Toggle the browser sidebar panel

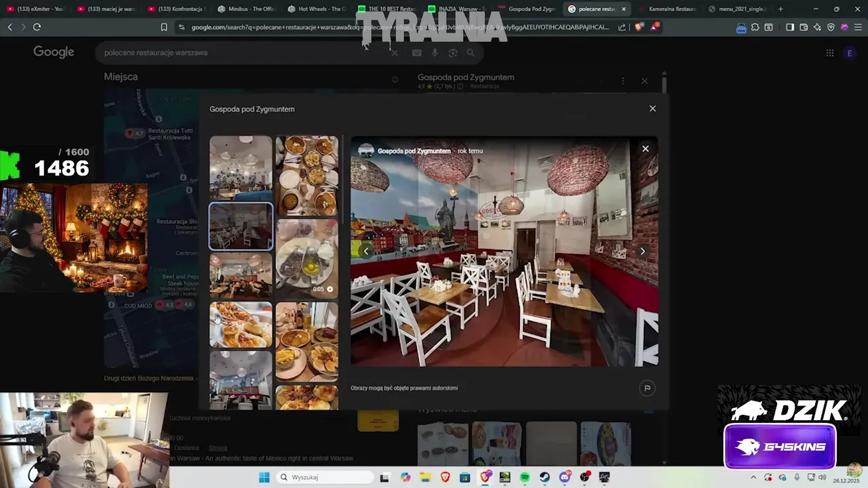790,27
